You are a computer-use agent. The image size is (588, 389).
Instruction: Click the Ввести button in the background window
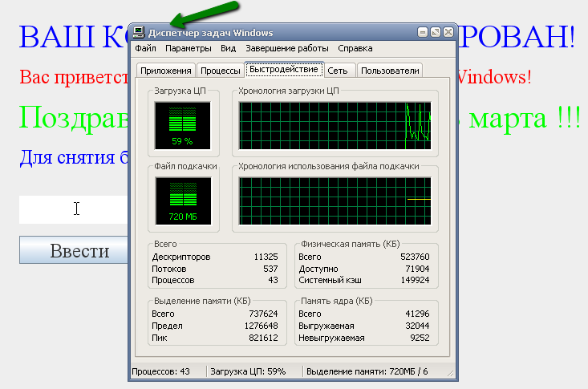point(74,249)
